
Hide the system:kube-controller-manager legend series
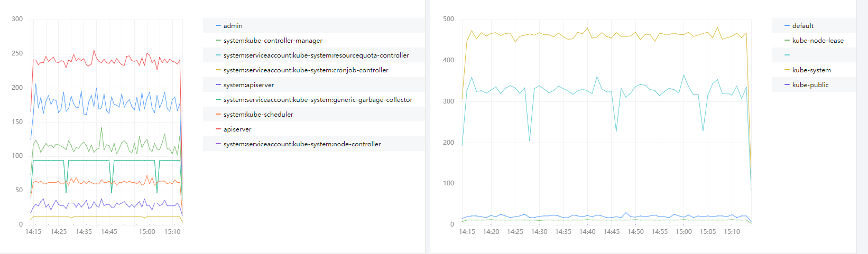coord(272,41)
